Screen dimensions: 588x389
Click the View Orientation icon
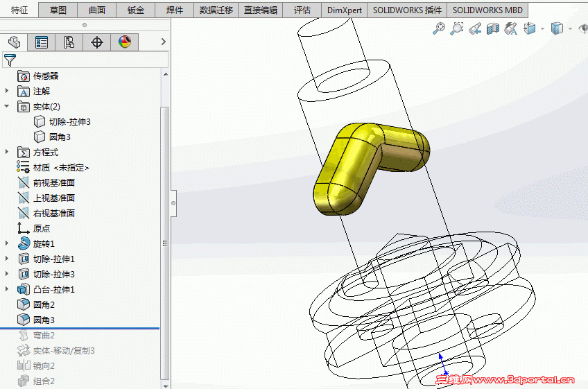[x=529, y=28]
